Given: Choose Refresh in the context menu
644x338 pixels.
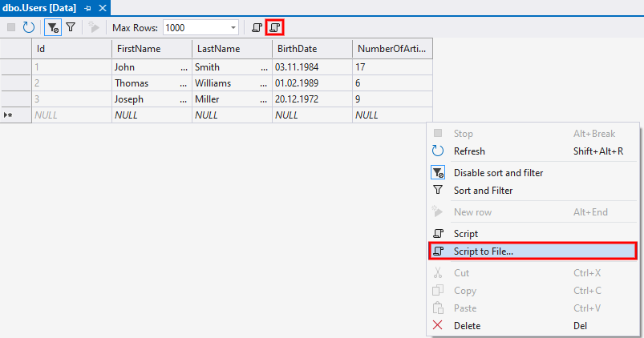Looking at the screenshot, I should tap(533, 151).
